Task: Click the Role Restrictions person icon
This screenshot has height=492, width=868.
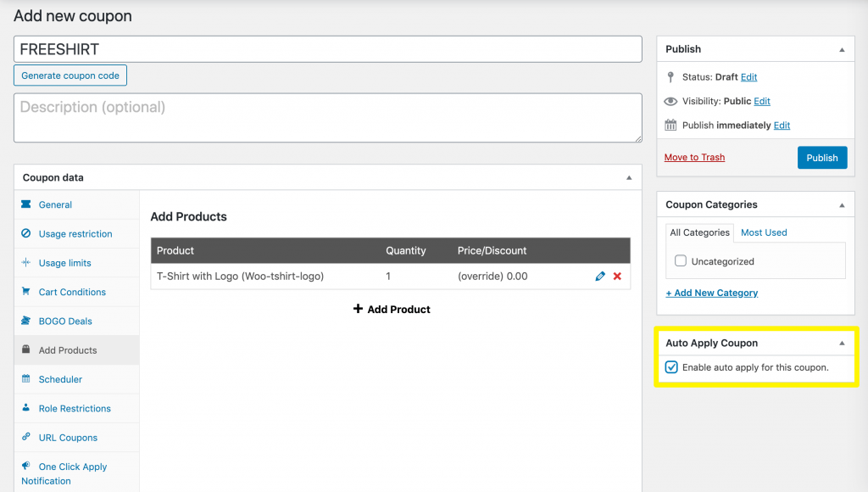Action: click(25, 408)
